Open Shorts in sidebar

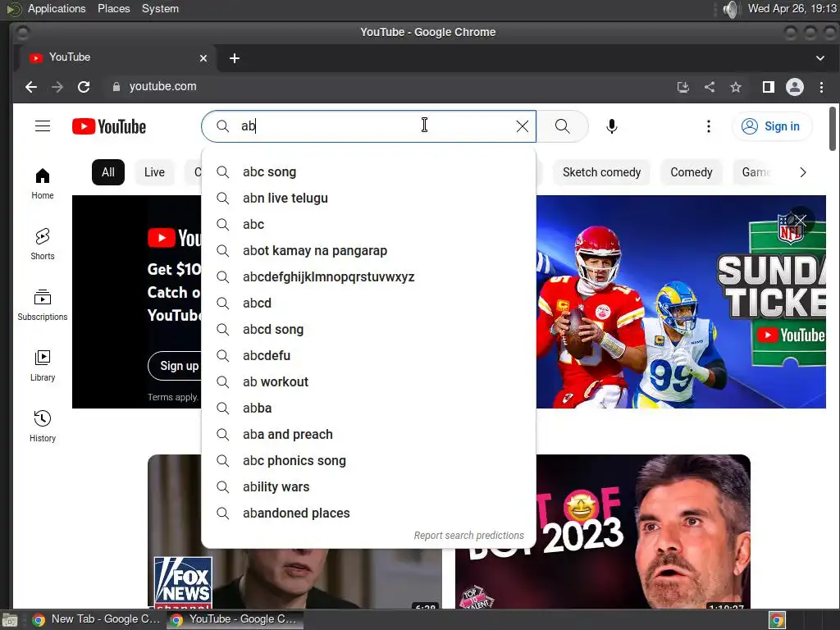click(43, 244)
